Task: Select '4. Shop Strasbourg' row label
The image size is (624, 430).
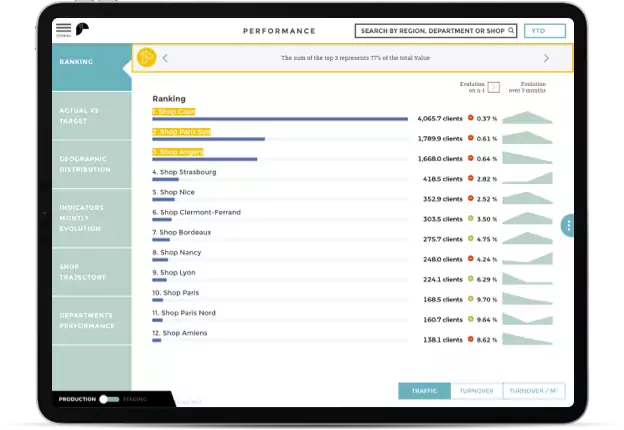Action: [x=184, y=172]
